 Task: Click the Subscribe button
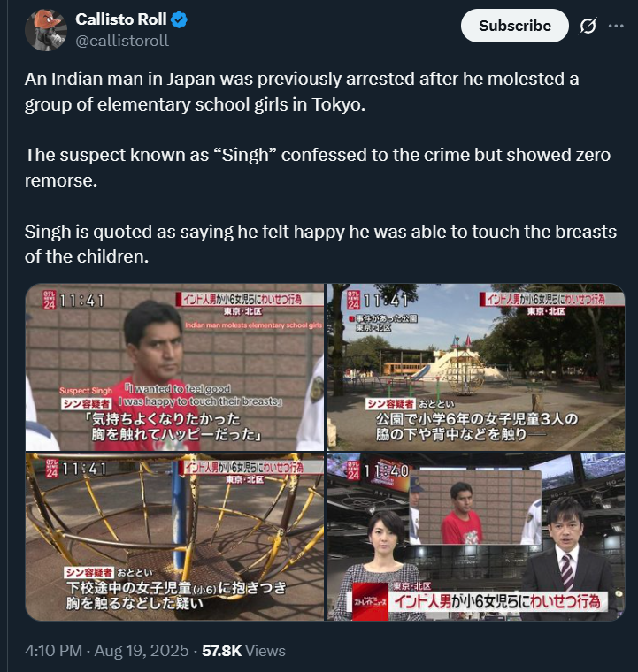click(514, 26)
